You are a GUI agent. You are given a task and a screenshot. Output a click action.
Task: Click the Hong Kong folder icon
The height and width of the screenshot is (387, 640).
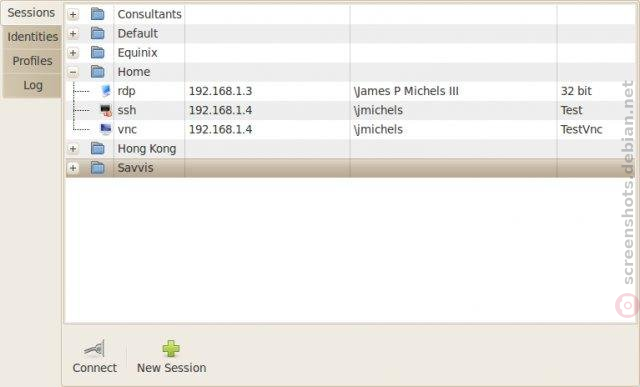[98, 149]
